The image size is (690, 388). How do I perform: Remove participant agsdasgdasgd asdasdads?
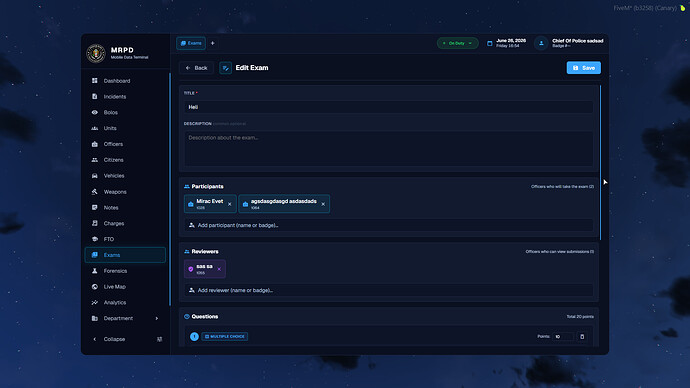point(323,204)
